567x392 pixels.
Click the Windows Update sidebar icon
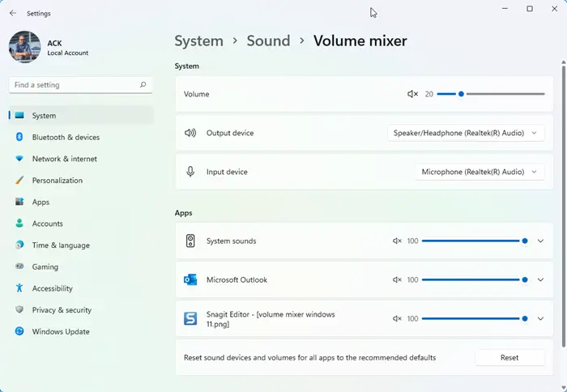pos(19,331)
